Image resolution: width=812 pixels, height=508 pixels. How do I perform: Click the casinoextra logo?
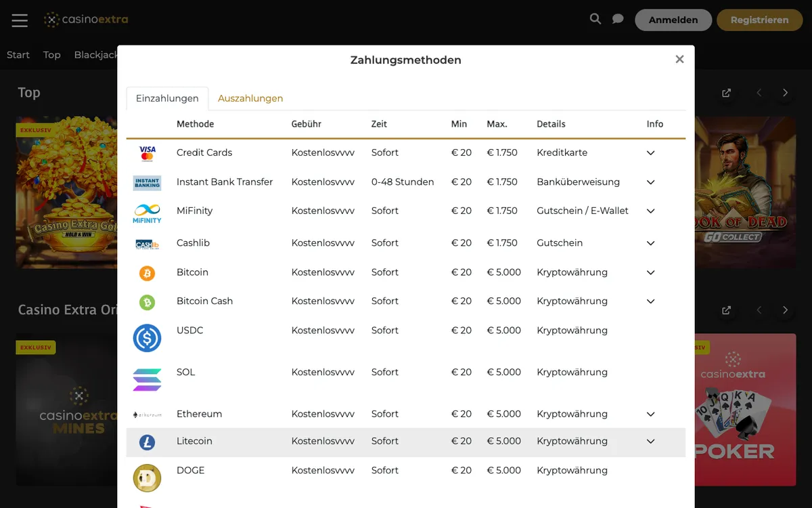86,20
